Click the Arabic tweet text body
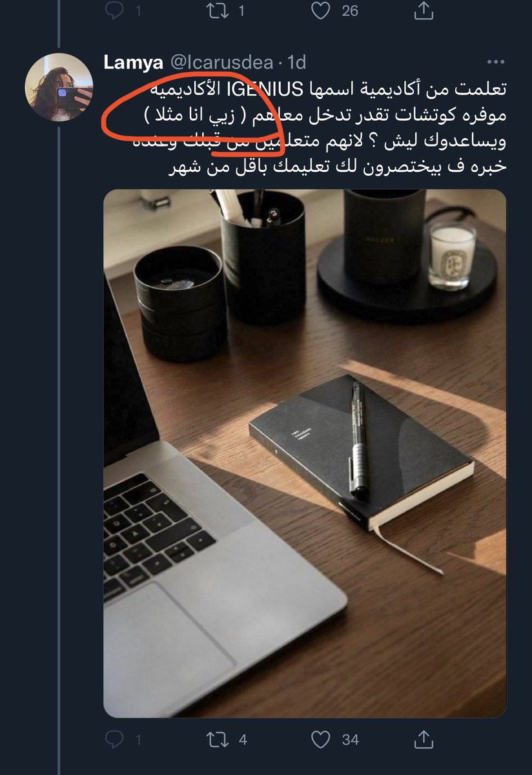Image resolution: width=532 pixels, height=775 pixels. click(305, 128)
